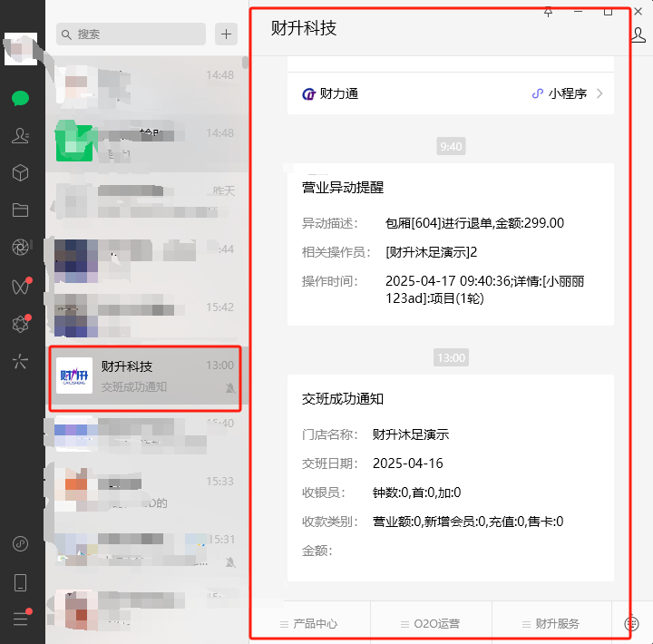Open the Search star icon in sidebar
Screen dimensions: 653x644
pyautogui.click(x=20, y=361)
